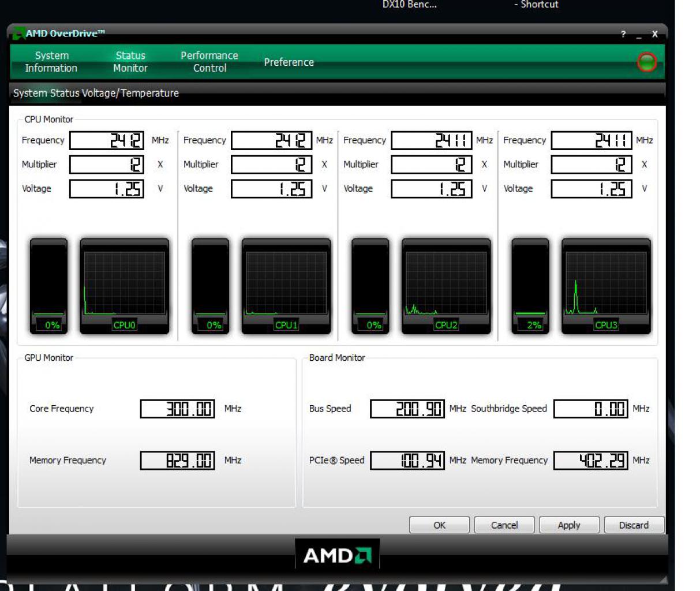Click the "DX10 Benc..." desktop shortcut label
The width and height of the screenshot is (700, 591).
(x=410, y=5)
